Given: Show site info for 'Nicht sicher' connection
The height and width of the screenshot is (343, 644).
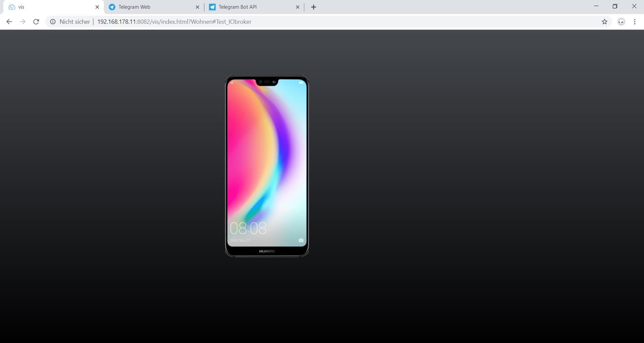Looking at the screenshot, I should [x=70, y=22].
